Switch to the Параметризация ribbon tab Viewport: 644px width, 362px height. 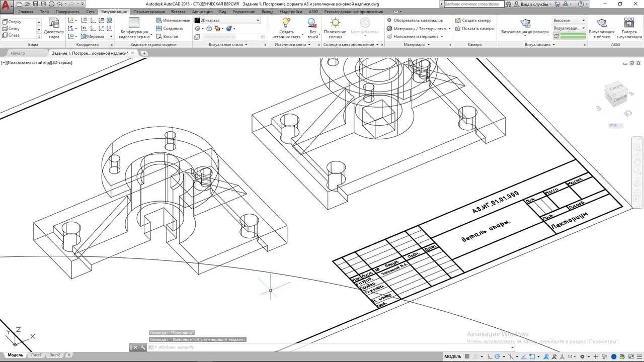(149, 12)
